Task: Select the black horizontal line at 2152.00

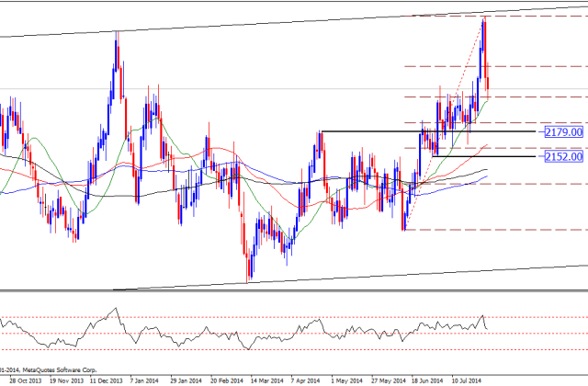Action: pyautogui.click(x=484, y=156)
